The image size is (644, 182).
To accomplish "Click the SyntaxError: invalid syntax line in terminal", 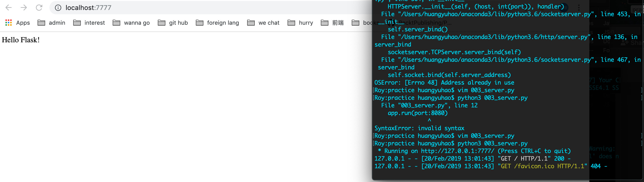I will point(419,128).
